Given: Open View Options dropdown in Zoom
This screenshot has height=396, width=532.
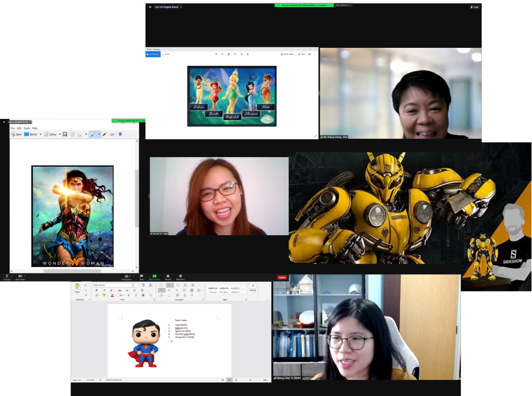Looking at the screenshot, I should (342, 5).
